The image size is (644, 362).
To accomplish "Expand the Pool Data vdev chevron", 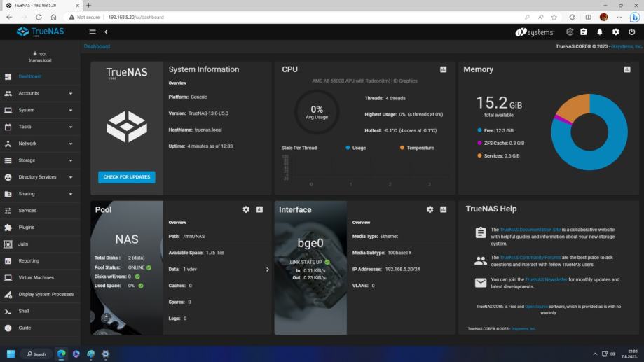I will (268, 270).
